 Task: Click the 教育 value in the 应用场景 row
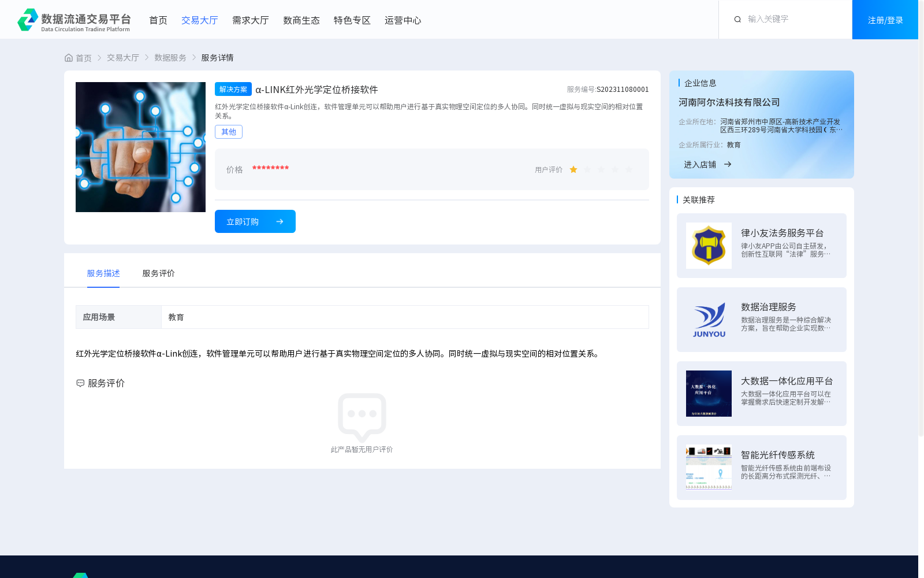[x=176, y=317]
